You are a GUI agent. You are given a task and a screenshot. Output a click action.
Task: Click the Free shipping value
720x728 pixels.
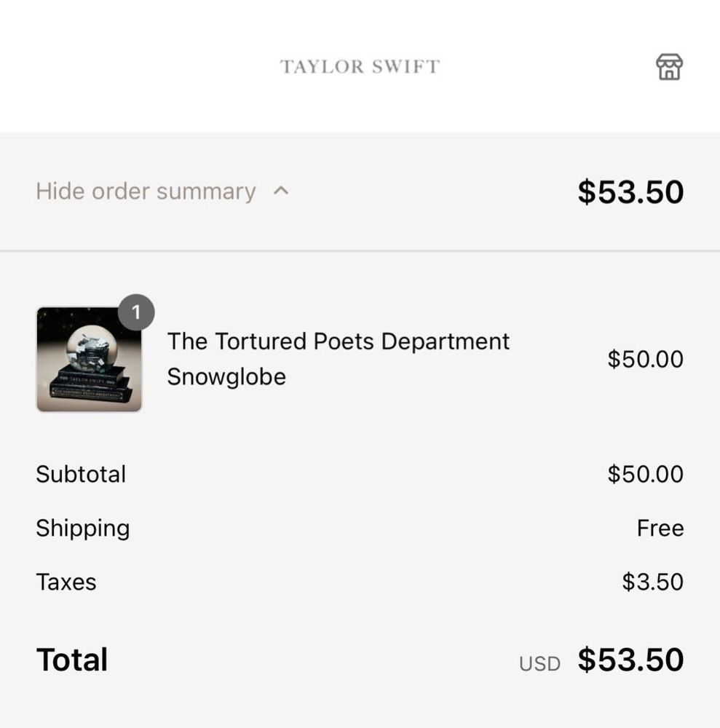click(x=660, y=529)
